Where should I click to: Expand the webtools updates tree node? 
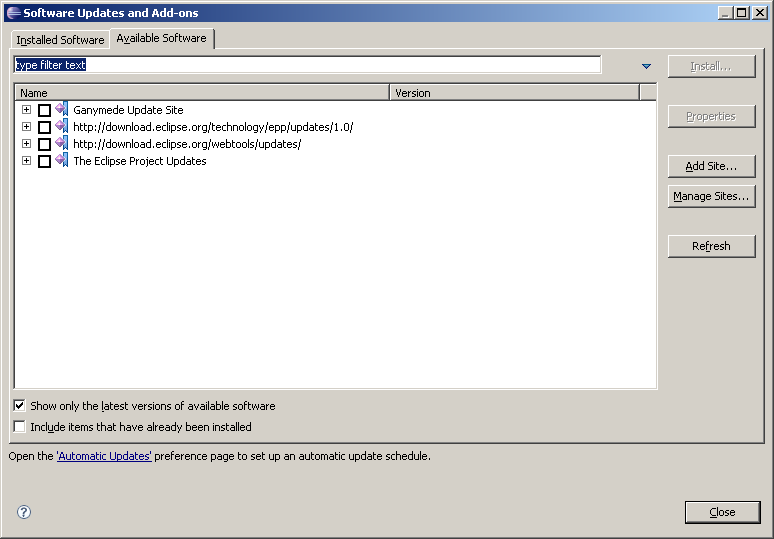[26, 144]
